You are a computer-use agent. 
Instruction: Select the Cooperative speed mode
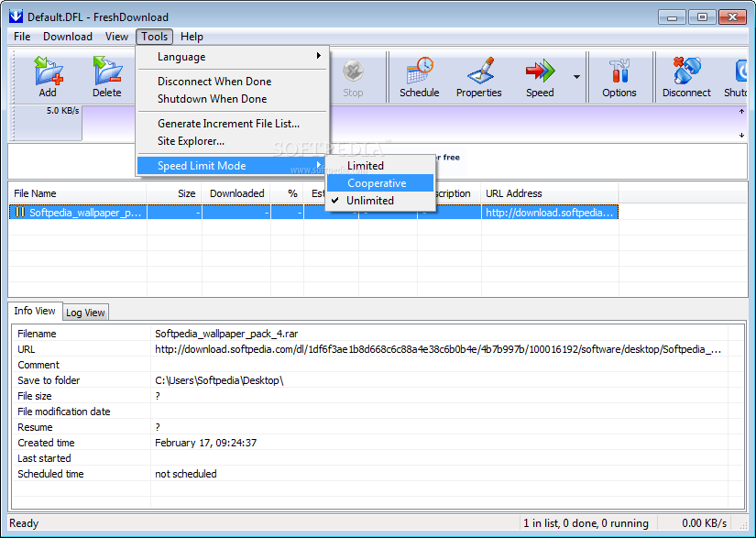click(381, 183)
